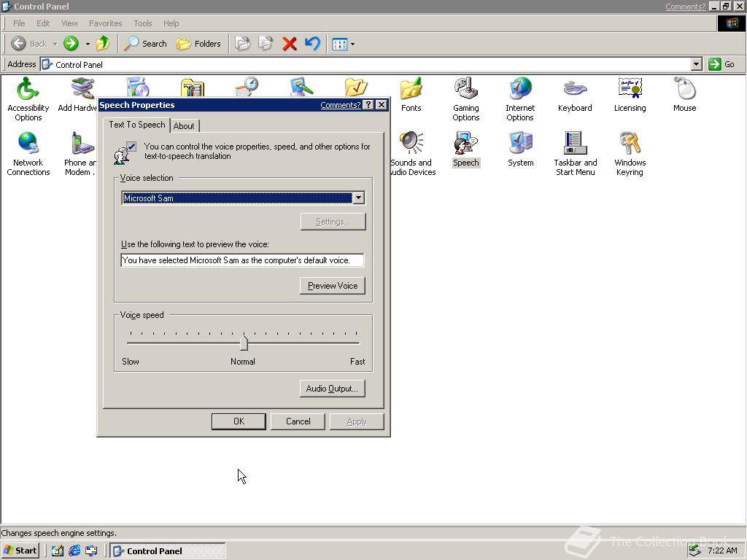The height and width of the screenshot is (560, 747).
Task: Open the Help menu
Action: tap(171, 23)
